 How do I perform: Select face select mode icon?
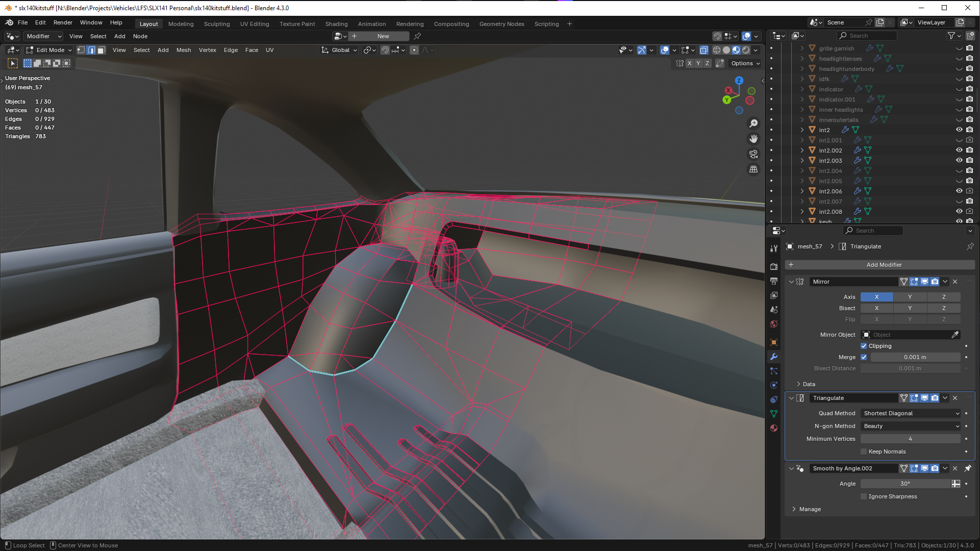tap(102, 50)
